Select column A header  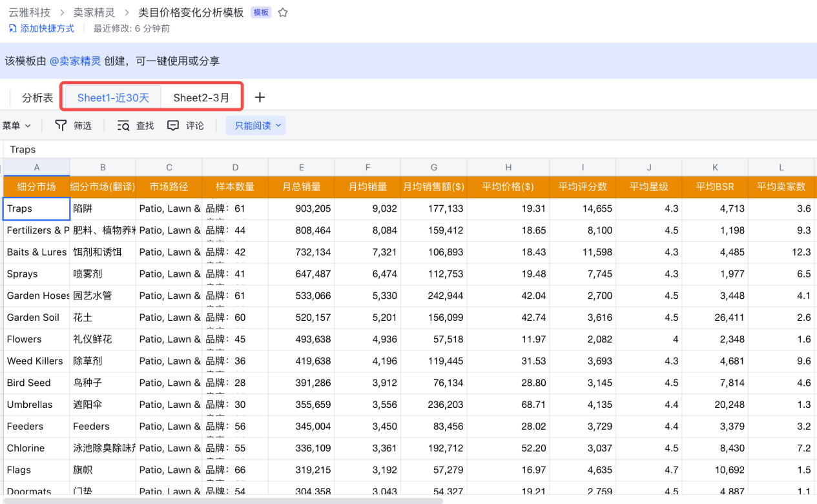click(37, 168)
